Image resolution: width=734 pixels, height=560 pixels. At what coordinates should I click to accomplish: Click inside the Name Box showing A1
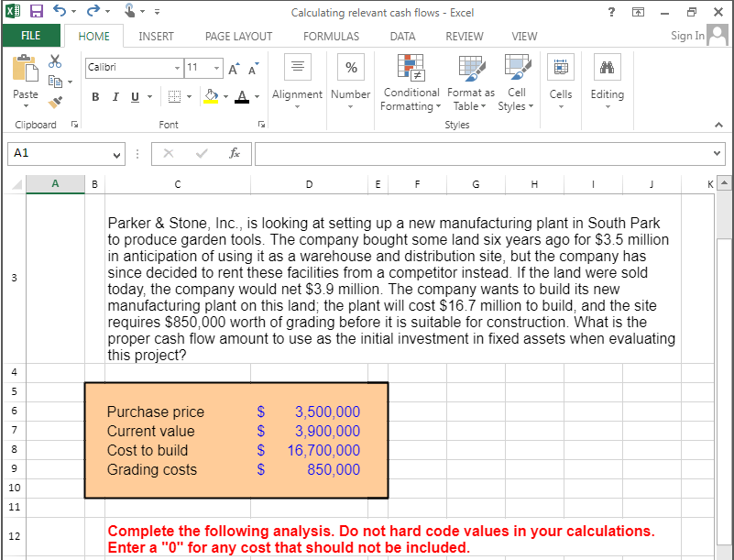tap(55, 153)
